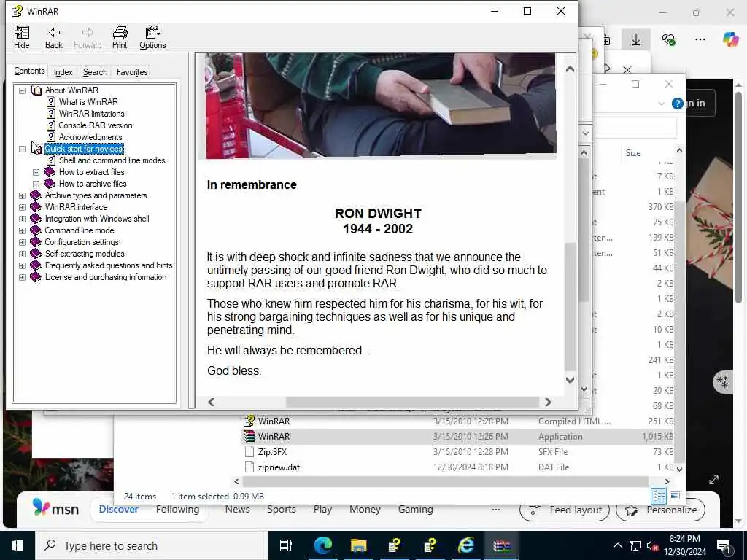747x560 pixels.
Task: Switch to the Search tab
Action: click(x=95, y=72)
